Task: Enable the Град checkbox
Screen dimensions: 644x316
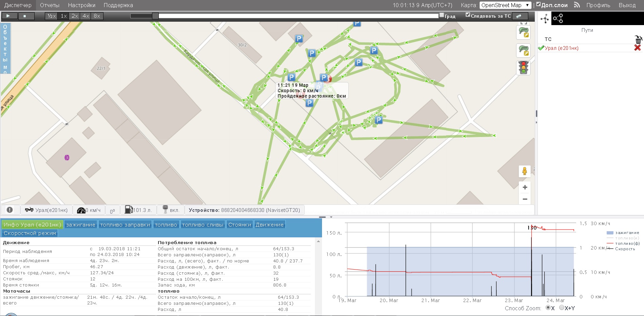Action: (441, 15)
